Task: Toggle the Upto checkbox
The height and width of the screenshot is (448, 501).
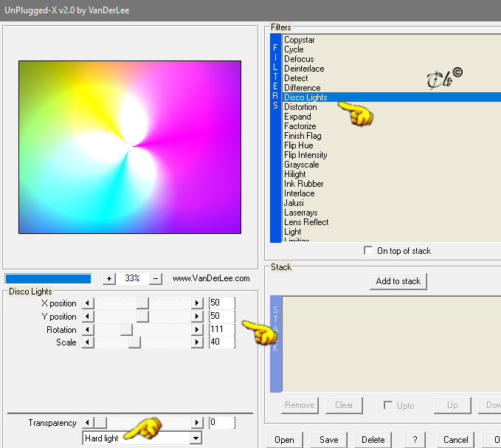Action: click(x=388, y=405)
